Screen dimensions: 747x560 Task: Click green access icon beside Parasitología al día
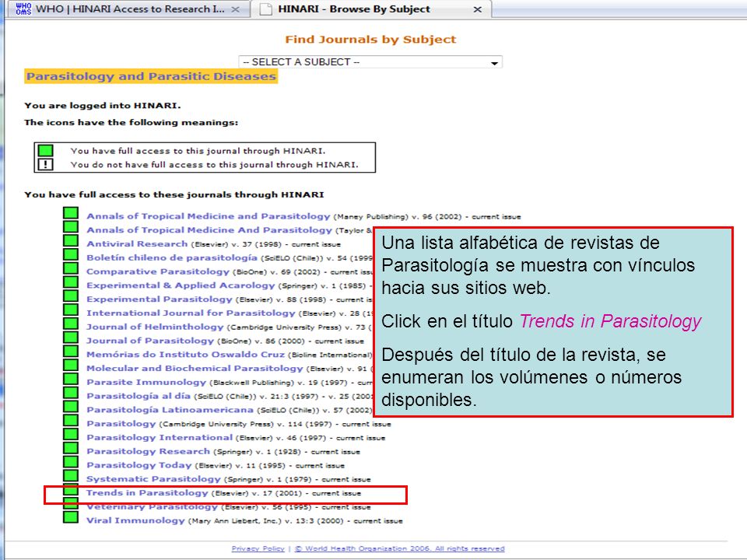(x=71, y=392)
